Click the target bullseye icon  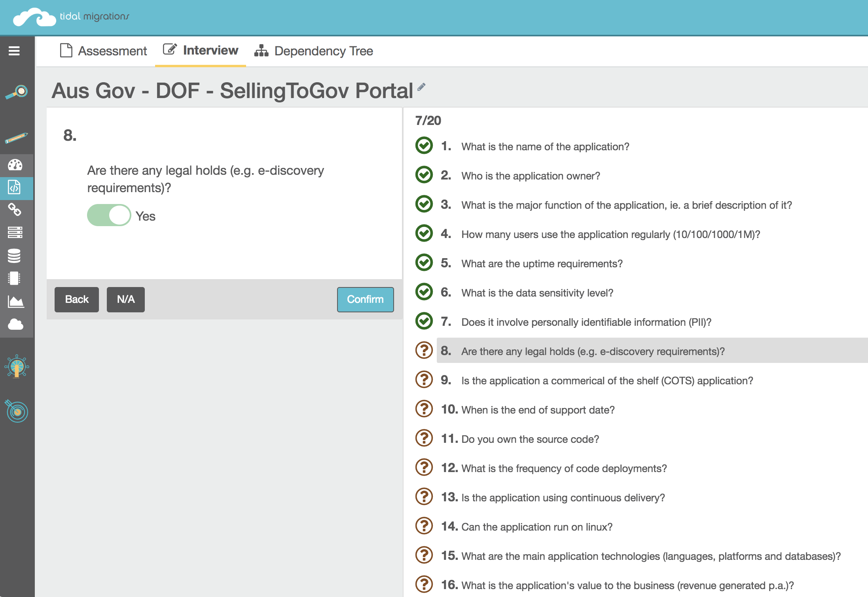click(x=17, y=411)
